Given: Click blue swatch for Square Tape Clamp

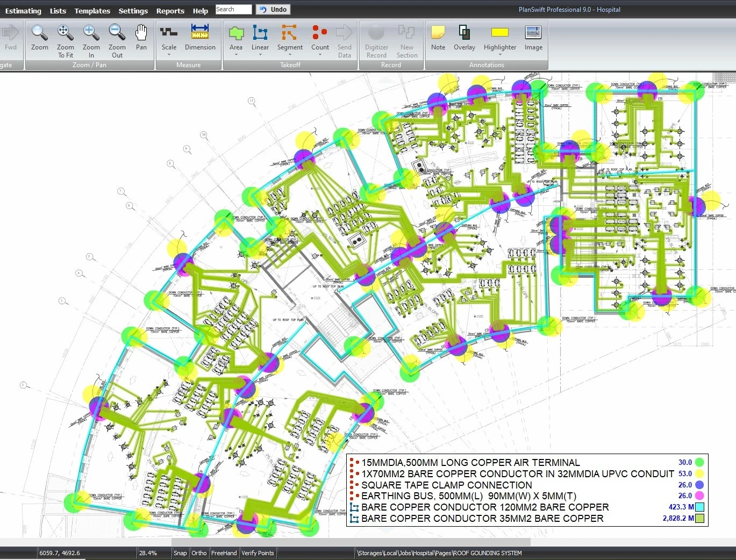Looking at the screenshot, I should click(699, 485).
